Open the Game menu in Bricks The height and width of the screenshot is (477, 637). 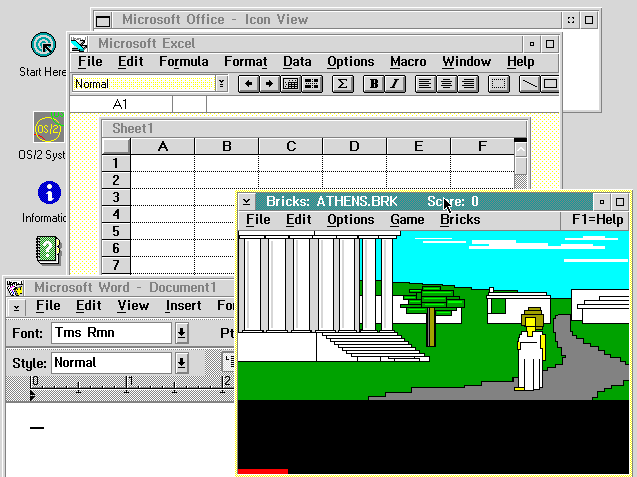tap(407, 219)
